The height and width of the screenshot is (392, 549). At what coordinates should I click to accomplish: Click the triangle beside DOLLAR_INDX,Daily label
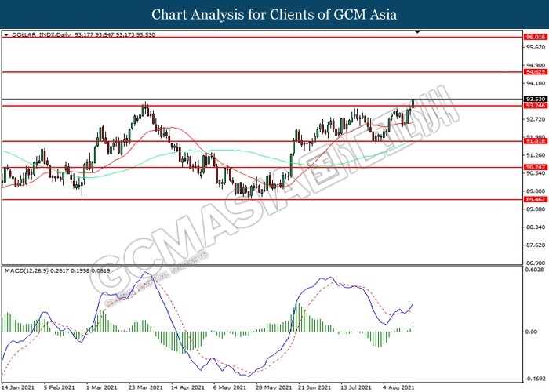point(7,35)
